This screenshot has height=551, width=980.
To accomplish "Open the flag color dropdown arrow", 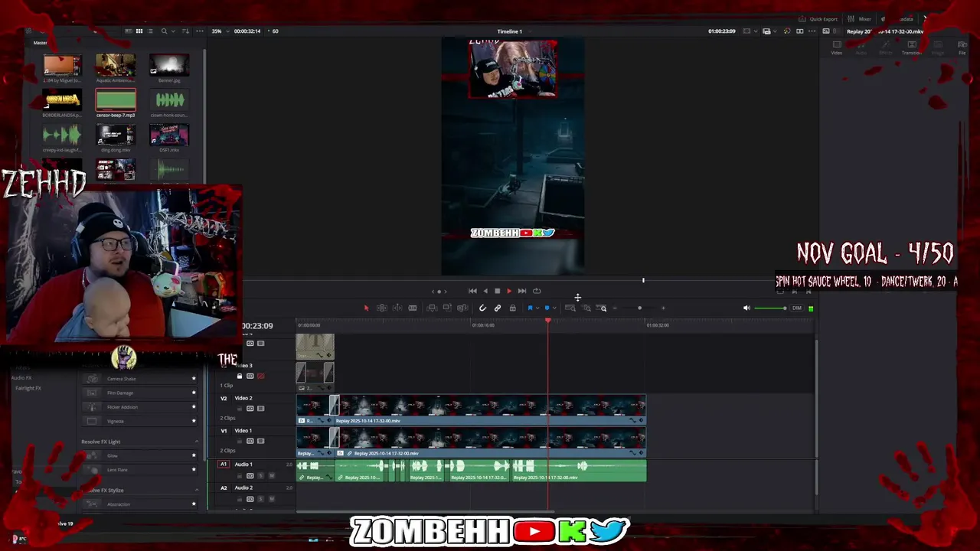I will (537, 308).
